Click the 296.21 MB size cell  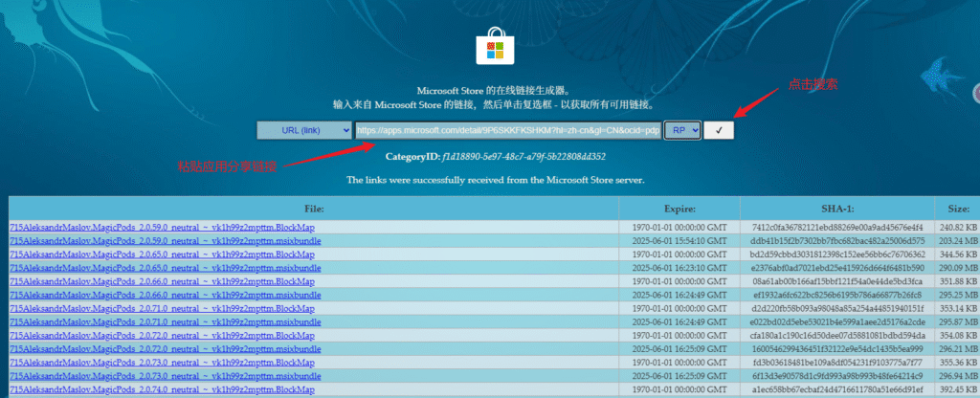[x=959, y=349]
